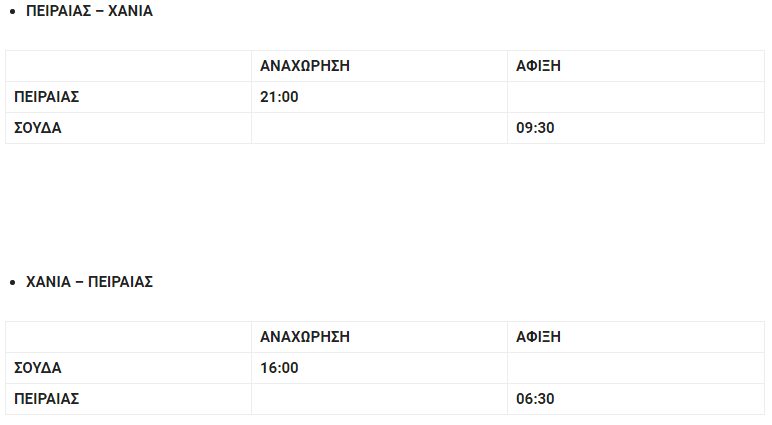Image resolution: width=772 pixels, height=425 pixels.
Task: Click the ΠΕΙΡΑΙΑΣ – ΧΑΝΙΑ route heading
Action: (89, 11)
